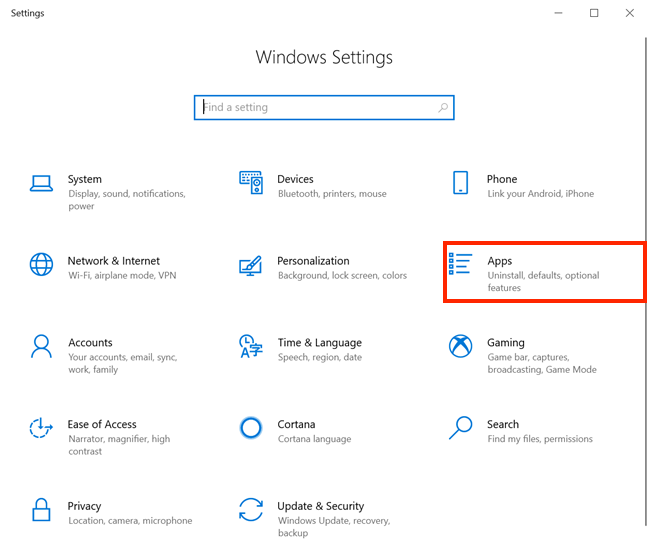This screenshot has height=552, width=648.
Task: Focus the Find a setting box
Action: pos(324,108)
